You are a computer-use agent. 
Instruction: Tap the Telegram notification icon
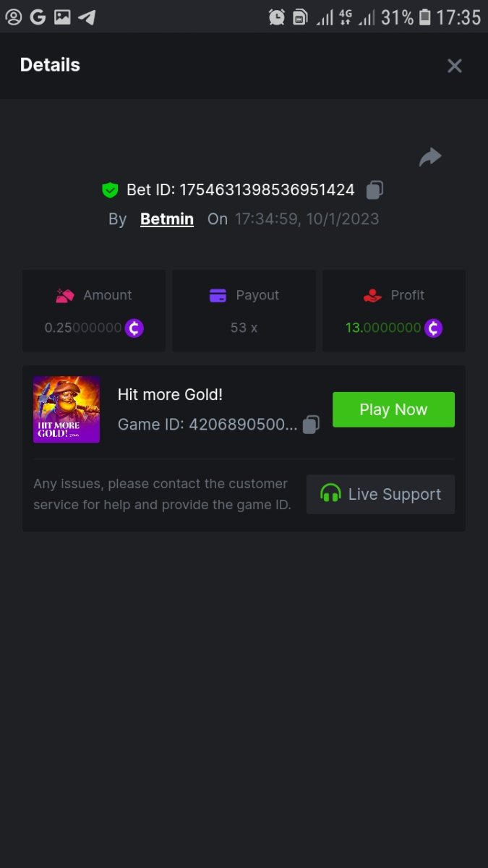pos(87,17)
